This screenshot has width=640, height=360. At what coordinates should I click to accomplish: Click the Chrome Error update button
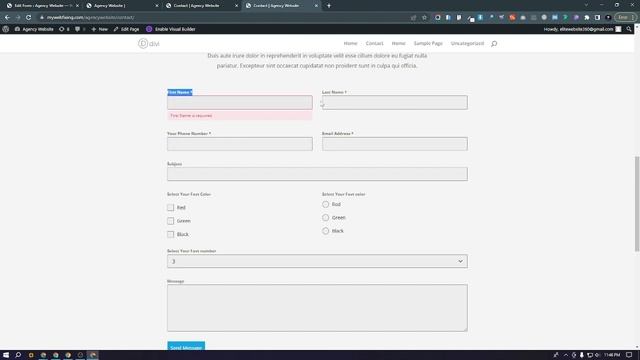coord(625,18)
